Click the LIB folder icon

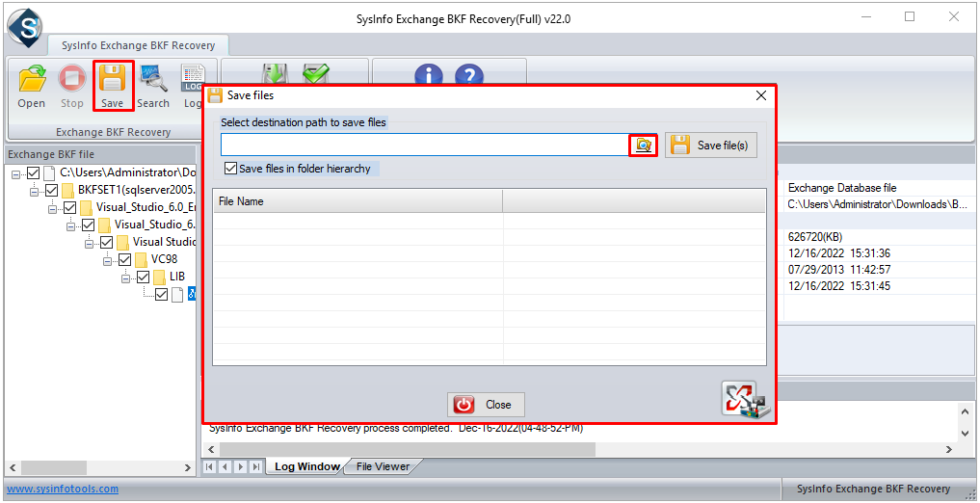(x=159, y=277)
